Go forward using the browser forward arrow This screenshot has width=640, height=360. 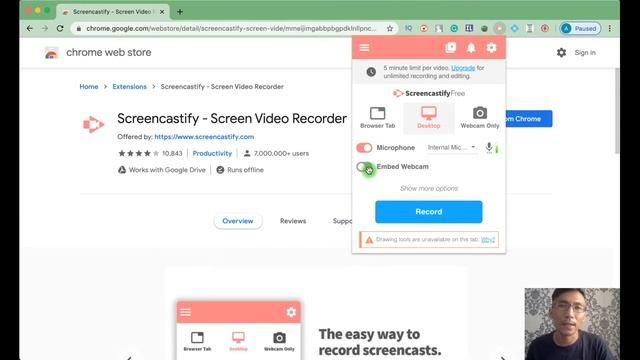pos(44,29)
